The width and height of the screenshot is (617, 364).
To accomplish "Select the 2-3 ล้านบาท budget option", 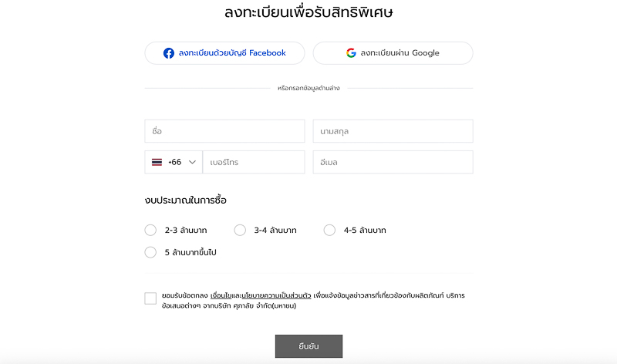I will coord(150,230).
